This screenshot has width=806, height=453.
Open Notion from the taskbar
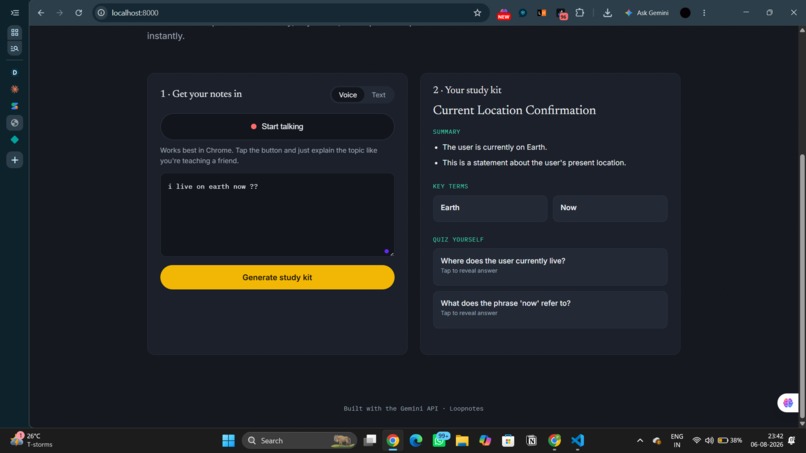click(532, 440)
